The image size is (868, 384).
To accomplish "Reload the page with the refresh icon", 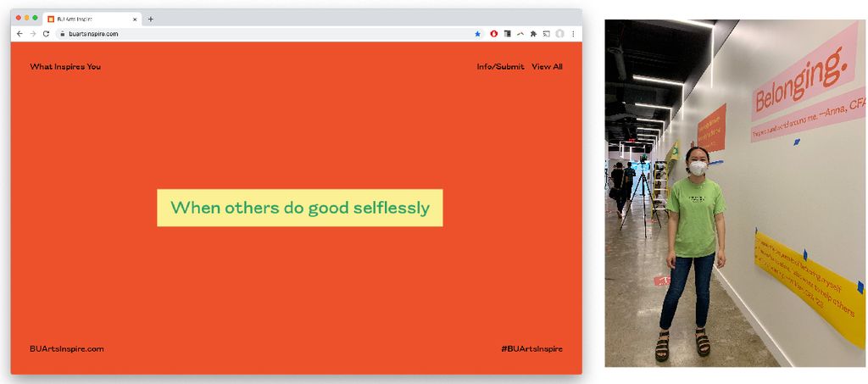I will point(46,34).
